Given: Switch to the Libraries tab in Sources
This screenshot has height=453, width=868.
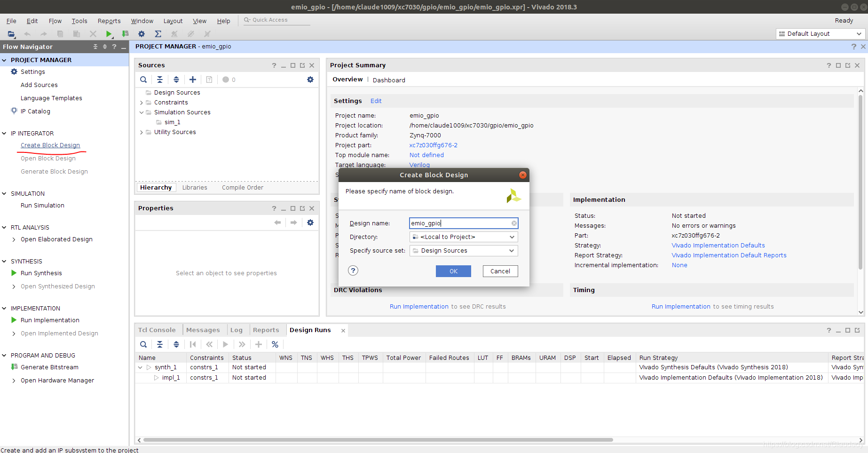Looking at the screenshot, I should (x=195, y=188).
